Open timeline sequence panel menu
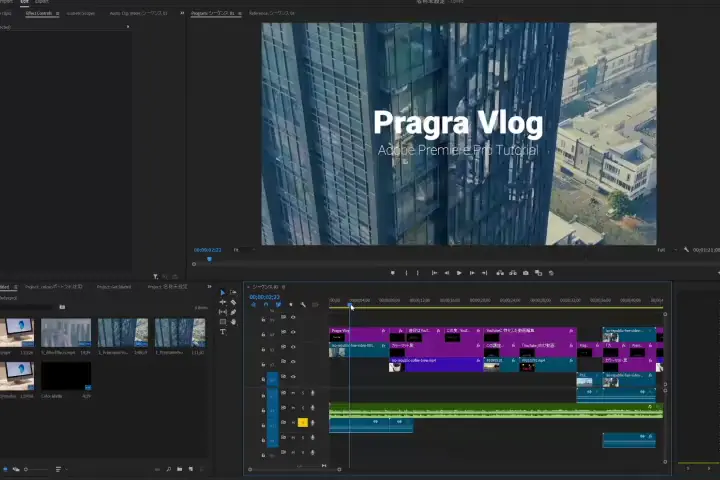Screen dimensions: 720x480 coord(283,287)
